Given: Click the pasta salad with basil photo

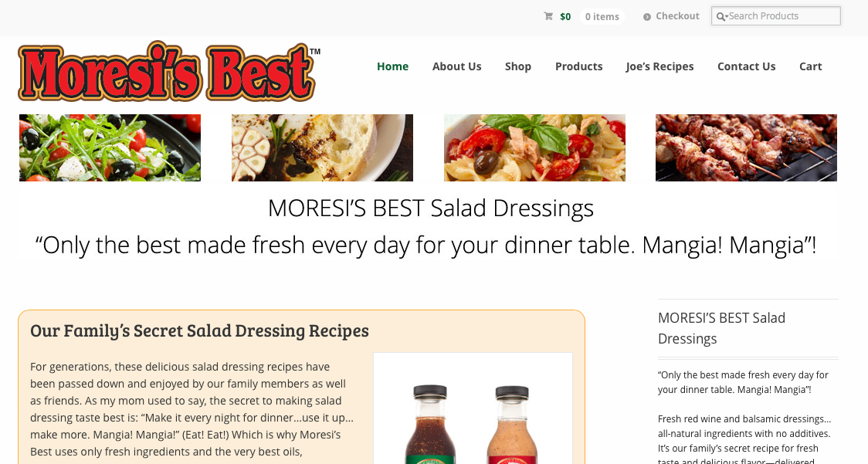Looking at the screenshot, I should pyautogui.click(x=534, y=147).
